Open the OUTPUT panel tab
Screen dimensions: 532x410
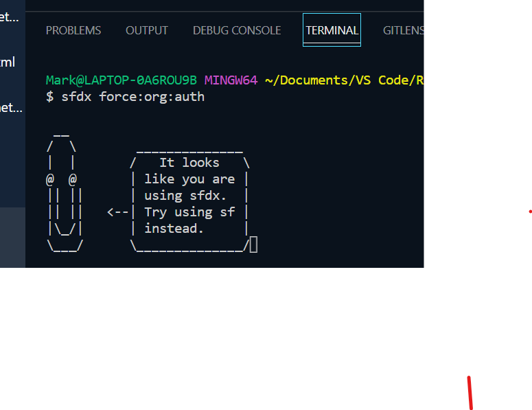tap(147, 30)
